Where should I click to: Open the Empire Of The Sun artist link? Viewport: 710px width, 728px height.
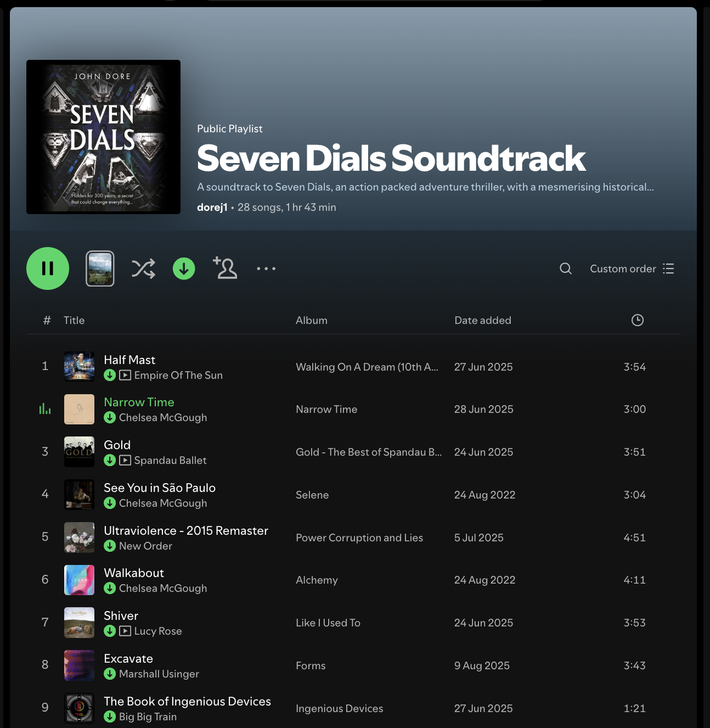[178, 375]
